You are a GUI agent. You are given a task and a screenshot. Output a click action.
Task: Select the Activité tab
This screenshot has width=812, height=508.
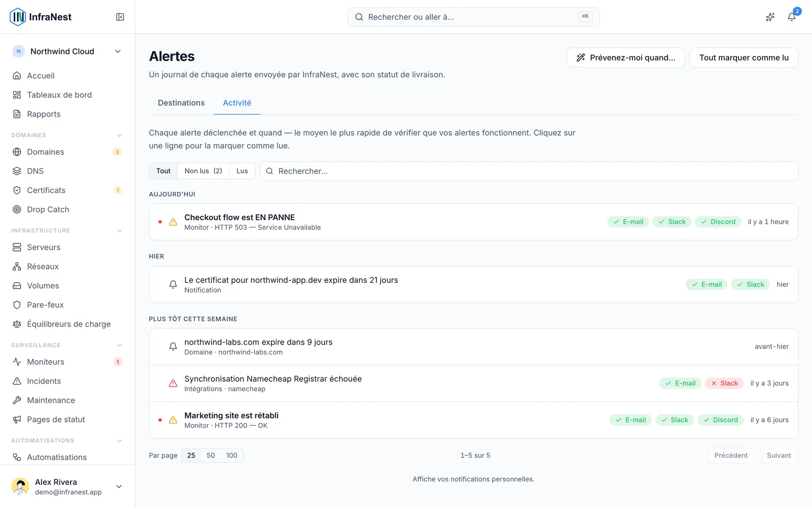click(x=237, y=103)
